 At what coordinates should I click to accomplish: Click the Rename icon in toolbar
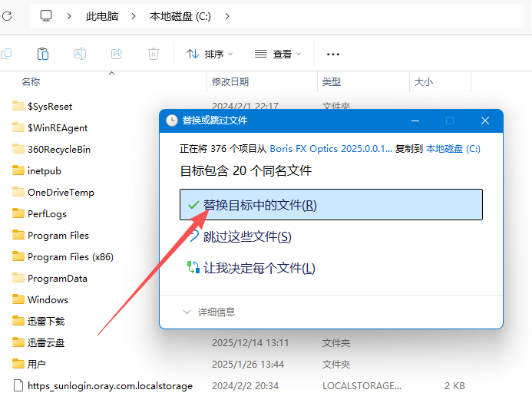pos(80,54)
